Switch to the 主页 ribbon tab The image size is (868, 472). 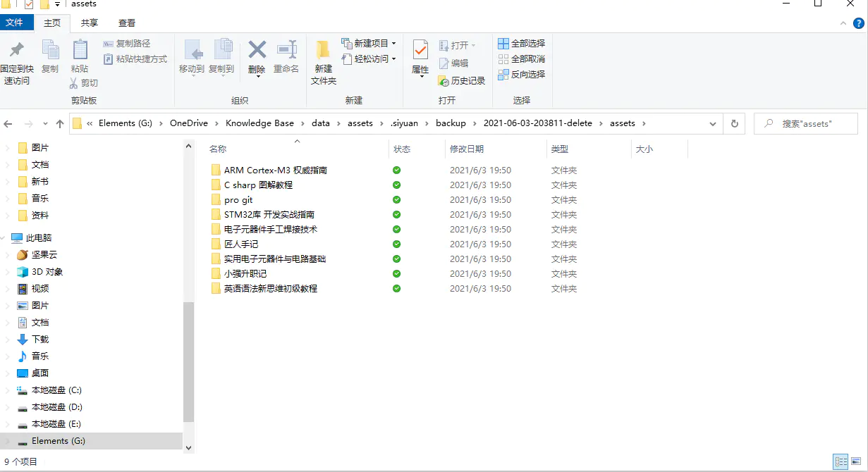tap(52, 23)
